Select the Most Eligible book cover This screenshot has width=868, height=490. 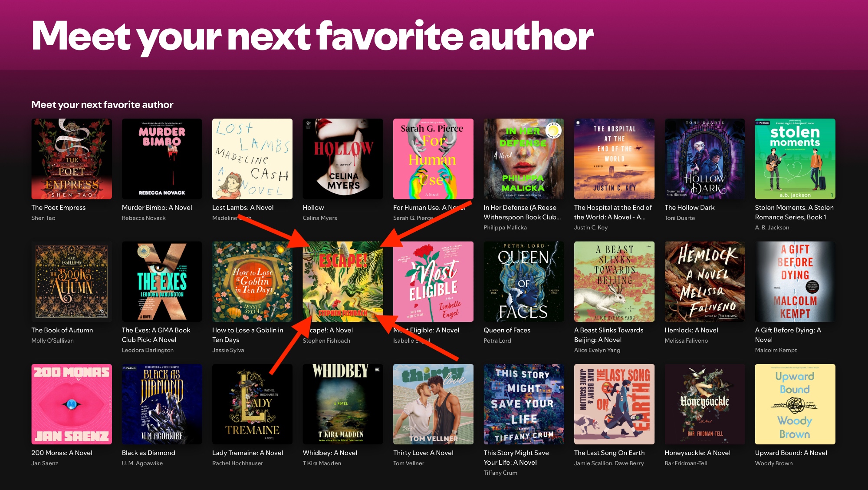pyautogui.click(x=433, y=281)
